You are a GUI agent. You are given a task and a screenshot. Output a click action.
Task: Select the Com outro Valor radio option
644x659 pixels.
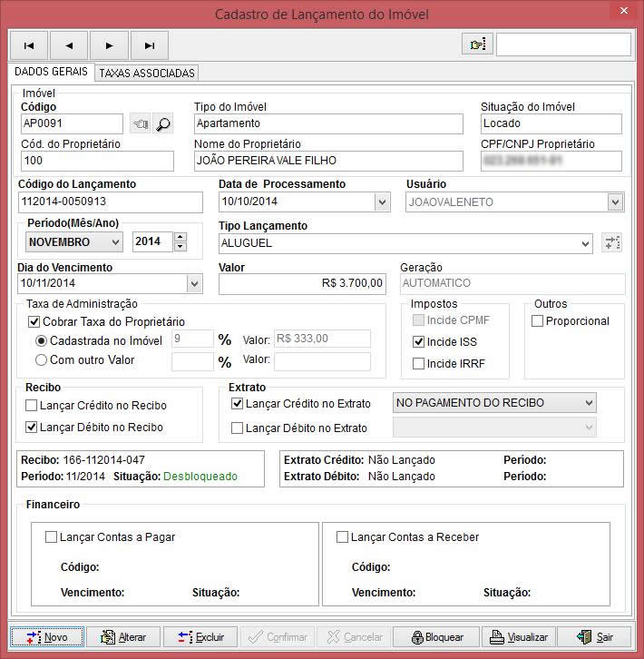[x=41, y=360]
